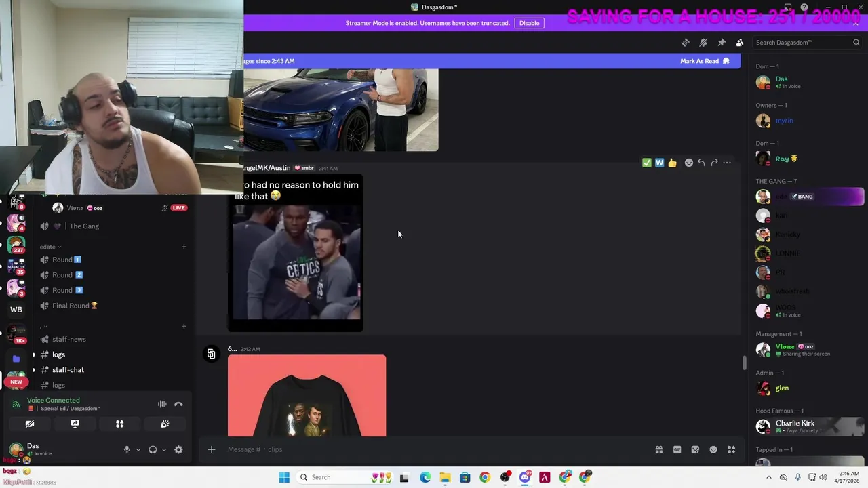Share your screen button in voice panel
Image resolution: width=868 pixels, height=488 pixels.
[75, 424]
